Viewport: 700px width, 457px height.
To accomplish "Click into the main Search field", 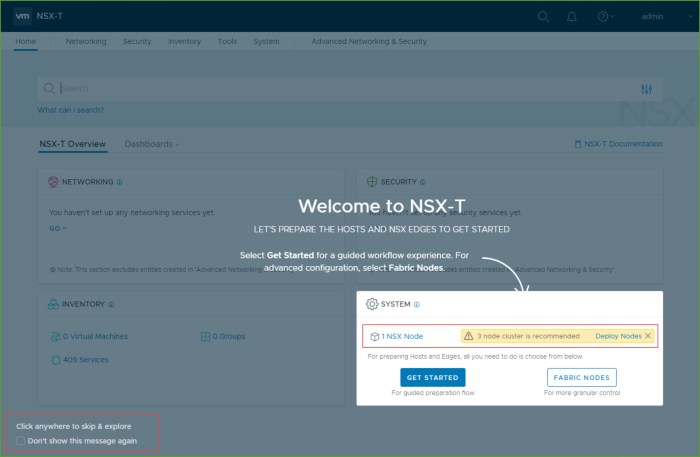I will coord(340,89).
